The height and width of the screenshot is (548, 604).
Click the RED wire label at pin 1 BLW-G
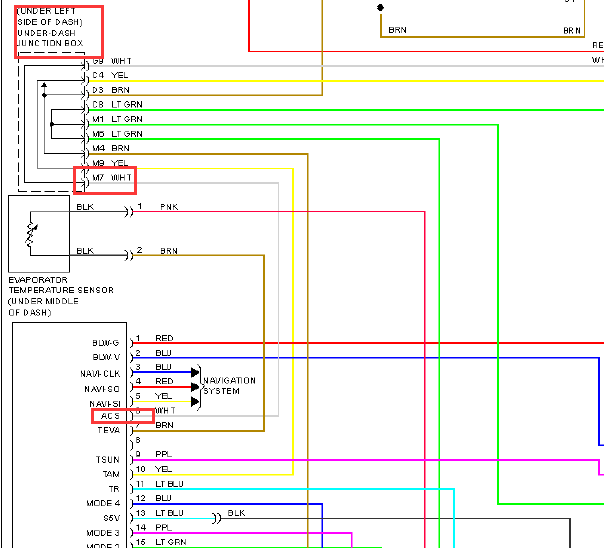tap(164, 338)
